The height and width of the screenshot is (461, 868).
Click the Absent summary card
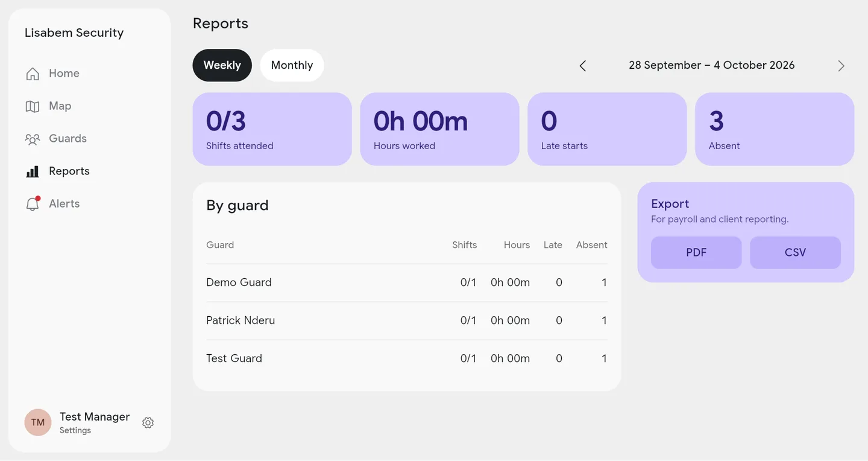(x=775, y=129)
